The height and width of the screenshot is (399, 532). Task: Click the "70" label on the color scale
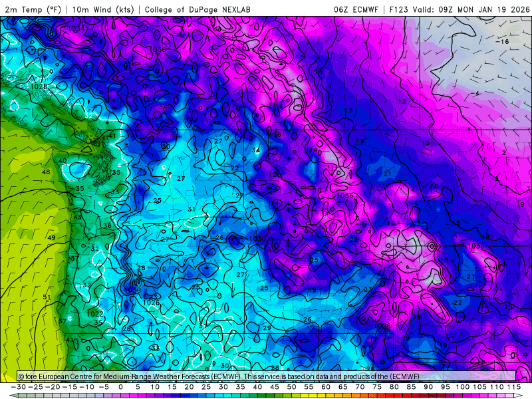(x=360, y=387)
